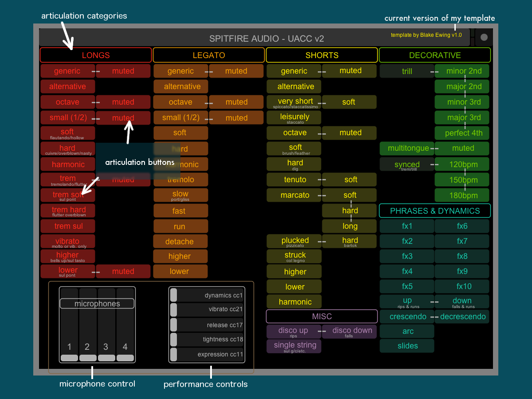Click microphone fader 1 handle
This screenshot has width=532, height=399.
69,358
